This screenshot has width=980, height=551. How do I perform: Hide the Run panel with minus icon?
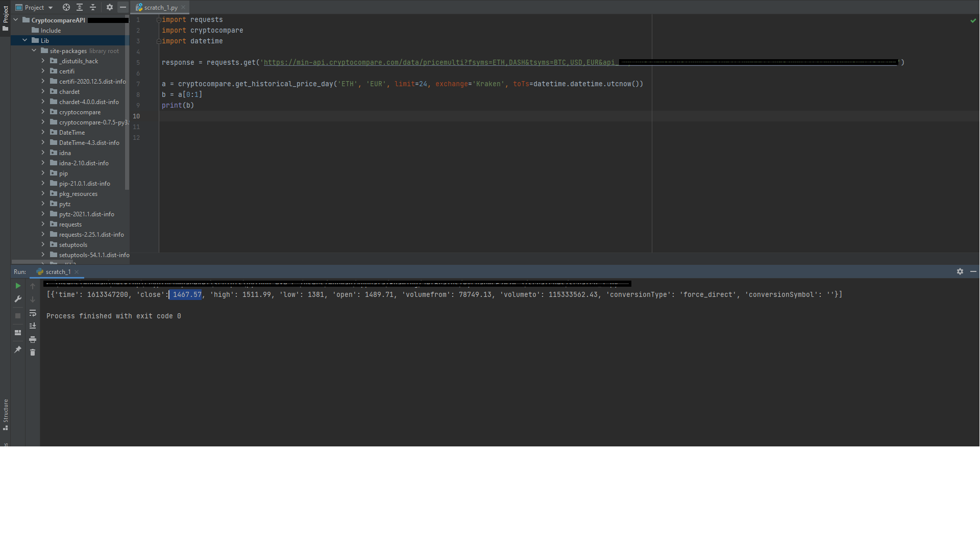click(x=973, y=271)
